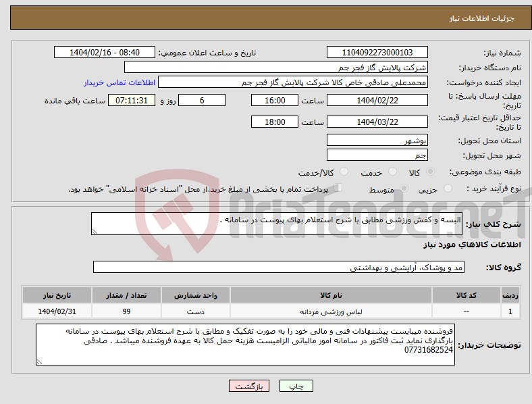
Task: Click the واحد شمارش column header
Action: [x=196, y=295]
